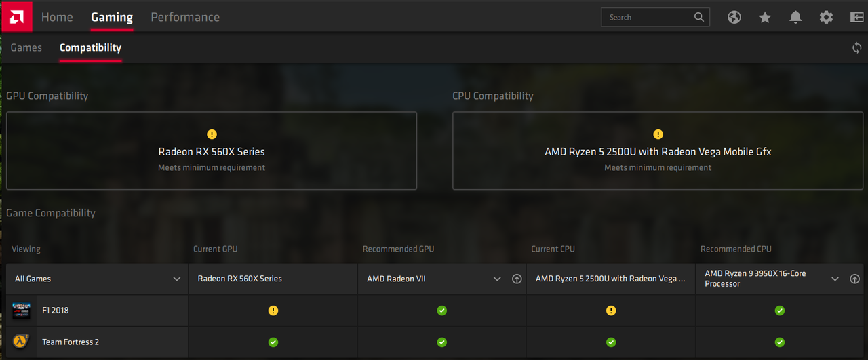Select the Compatibility sub-tab

point(90,47)
